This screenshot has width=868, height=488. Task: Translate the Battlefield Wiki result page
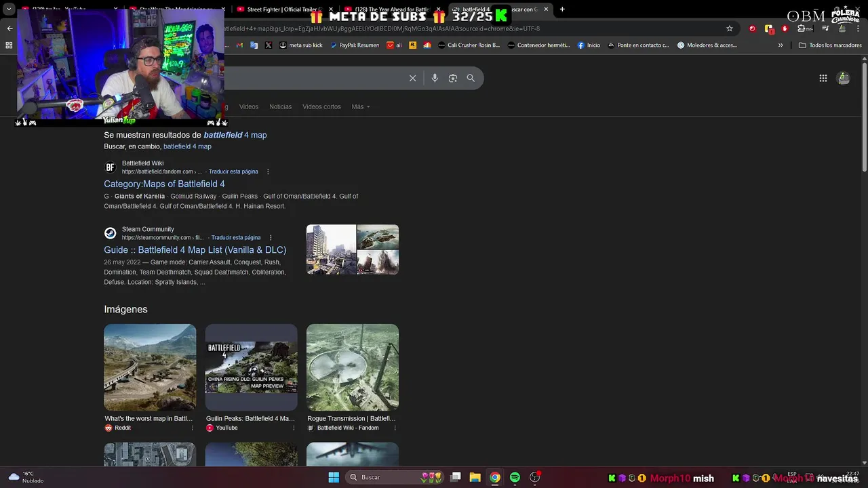(x=233, y=171)
